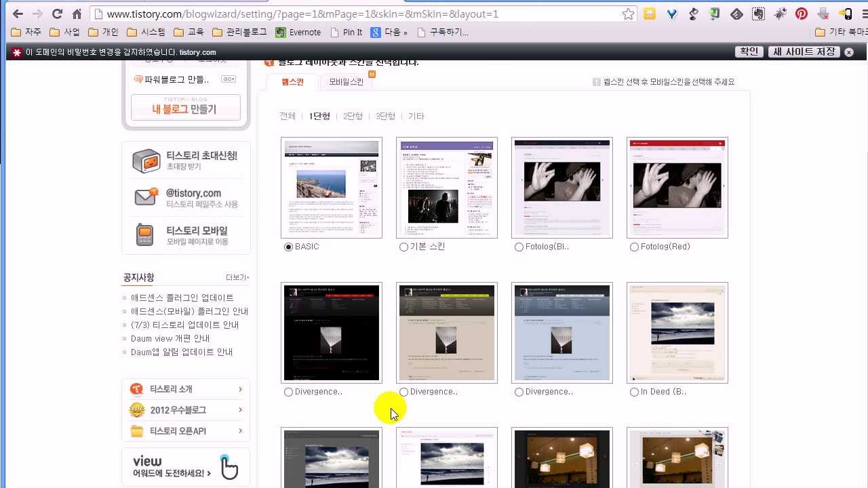
Task: Open the 사업 bookmark folder
Action: pyautogui.click(x=65, y=32)
